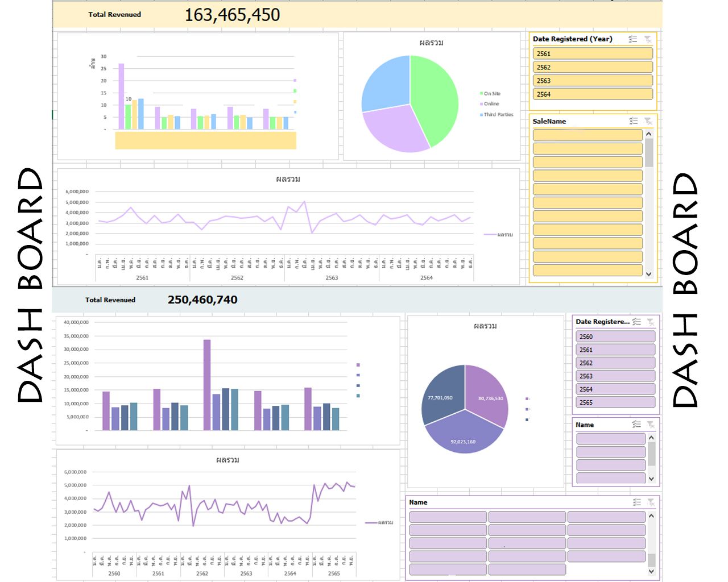Toggle multi-select on purple Date Registered slicer
Viewport: 728px width, 582px height.
[x=636, y=322]
